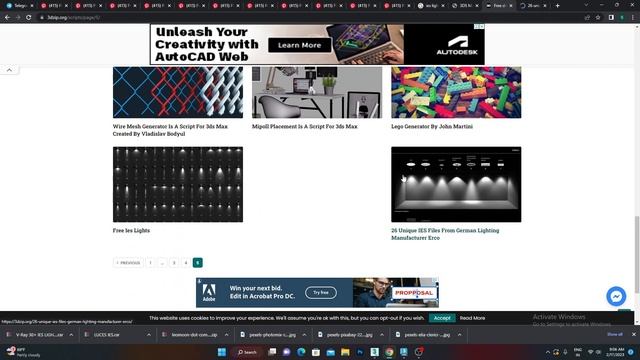The image size is (640, 360).
Task: Click Learn More in AutoCAD ad
Action: click(x=300, y=45)
